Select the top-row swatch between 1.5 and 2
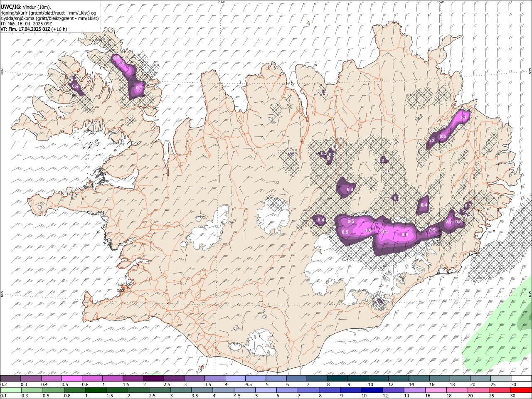 point(133,378)
